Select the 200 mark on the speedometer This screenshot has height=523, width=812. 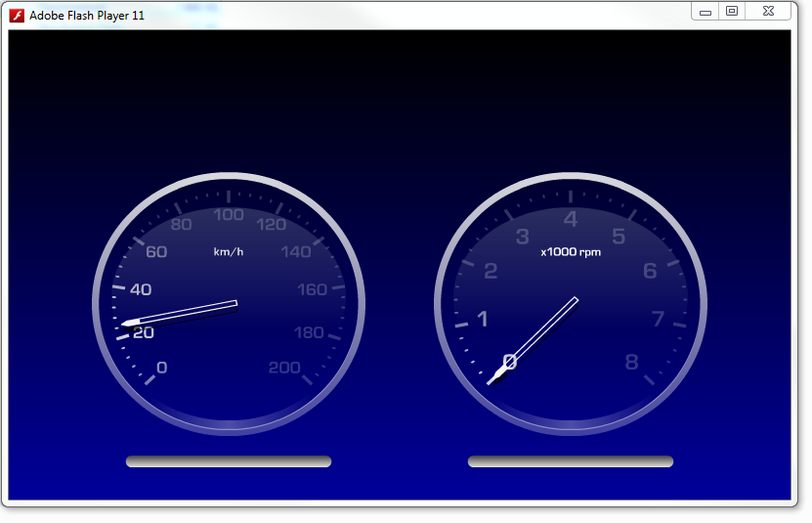point(284,368)
